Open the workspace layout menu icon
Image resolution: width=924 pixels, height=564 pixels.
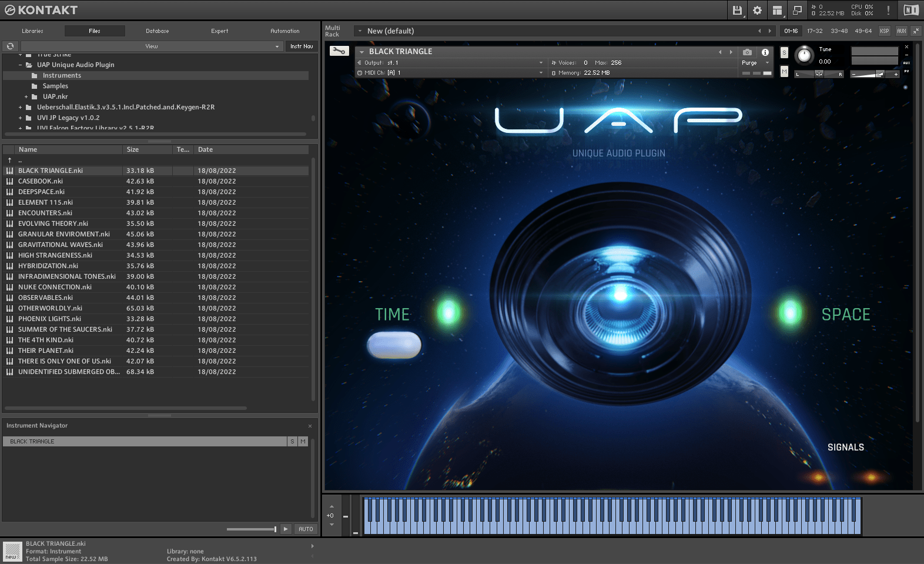(777, 10)
